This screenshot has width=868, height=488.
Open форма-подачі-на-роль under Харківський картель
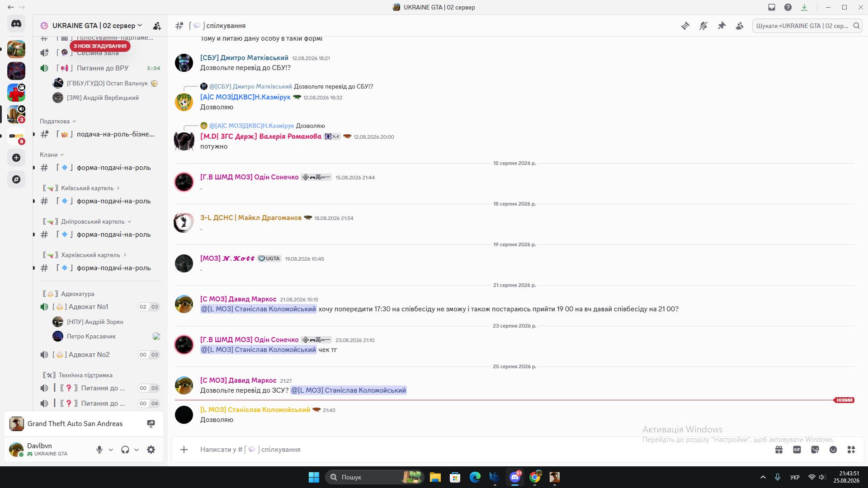(100, 268)
